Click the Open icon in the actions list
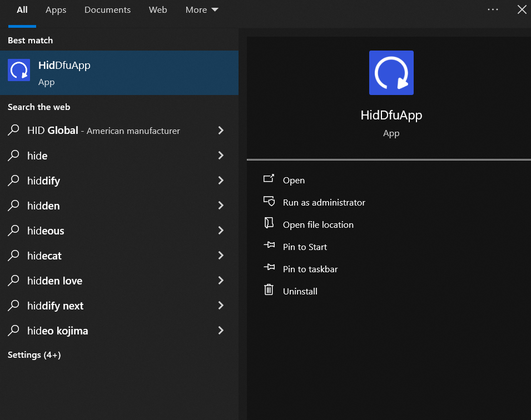This screenshot has height=420, width=531. tap(269, 179)
